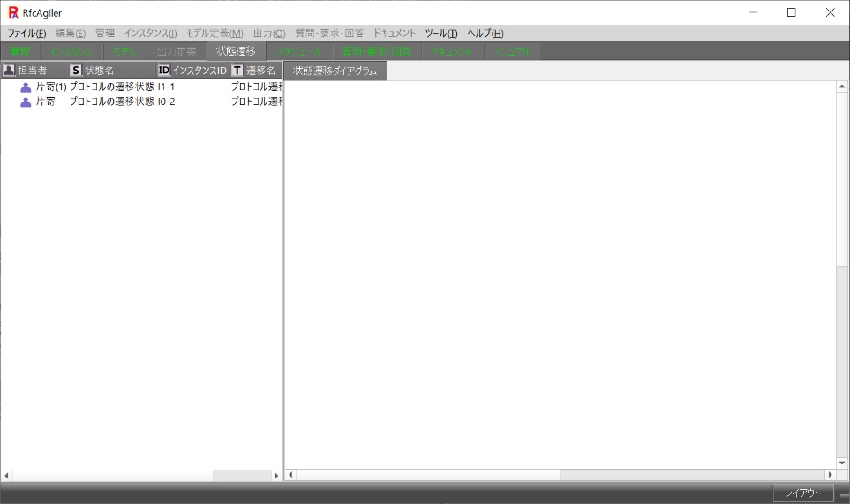Image resolution: width=850 pixels, height=504 pixels.
Task: Open the 管理 menu in menu bar
Action: point(105,33)
